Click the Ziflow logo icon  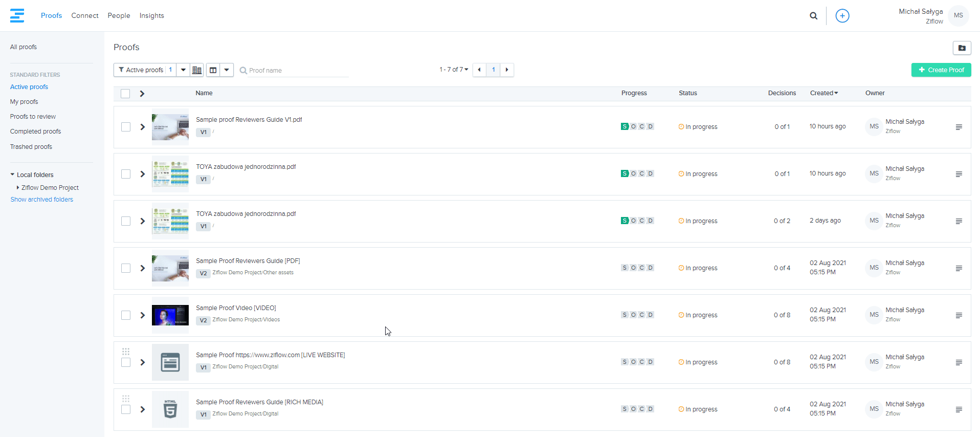[x=17, y=16]
